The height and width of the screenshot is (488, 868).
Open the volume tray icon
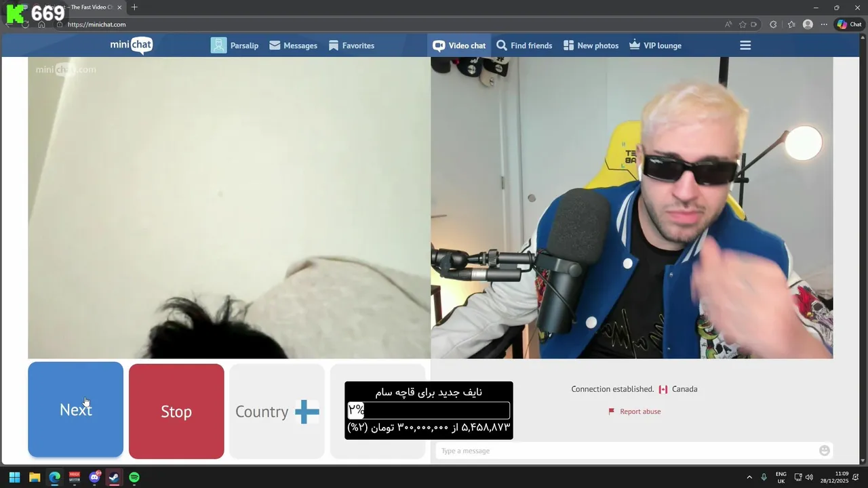(x=809, y=477)
